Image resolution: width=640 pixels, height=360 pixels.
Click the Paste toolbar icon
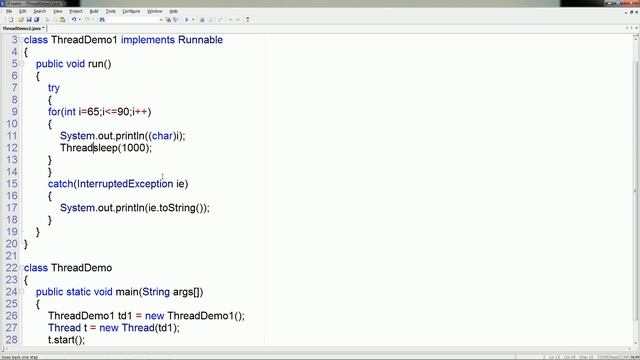62,20
